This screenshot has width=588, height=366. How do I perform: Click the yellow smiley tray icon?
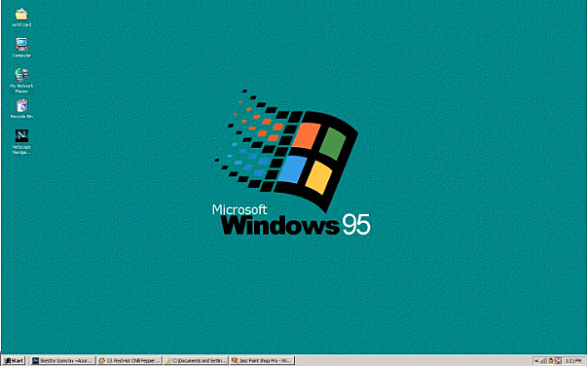coord(551,361)
